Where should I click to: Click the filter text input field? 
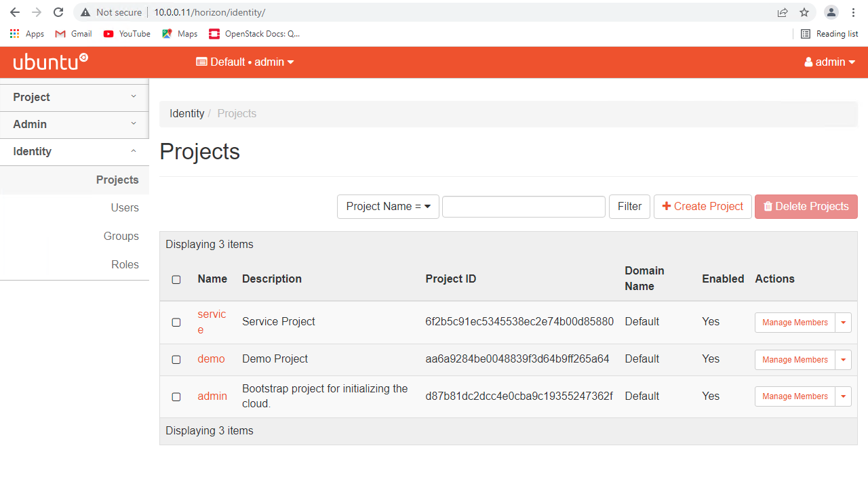point(524,207)
